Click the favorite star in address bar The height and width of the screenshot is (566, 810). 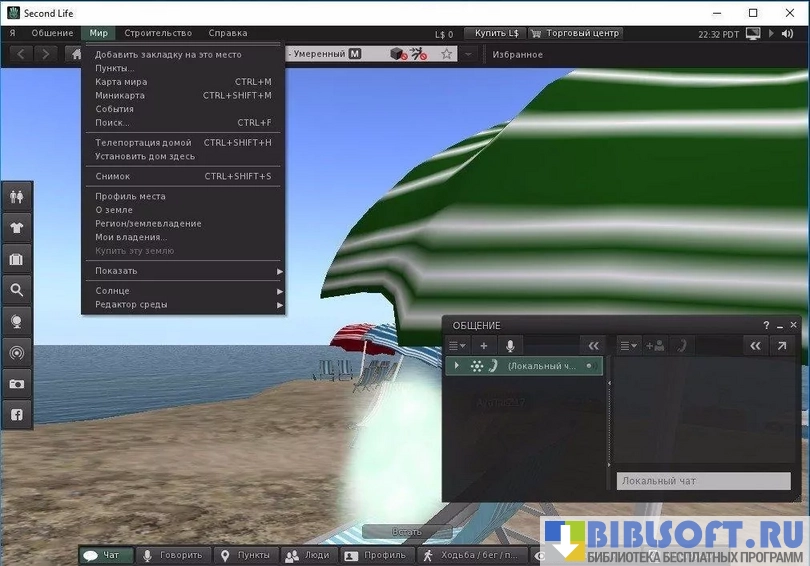(446, 54)
